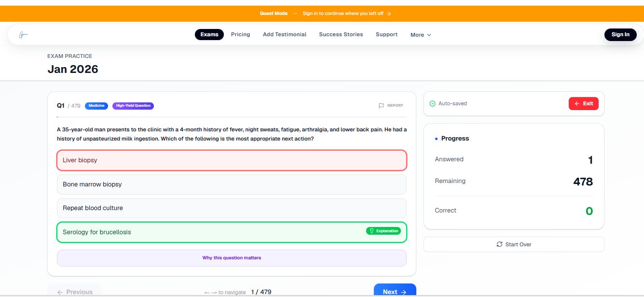
Task: Click the right arrow on Next button
Action: point(404,292)
